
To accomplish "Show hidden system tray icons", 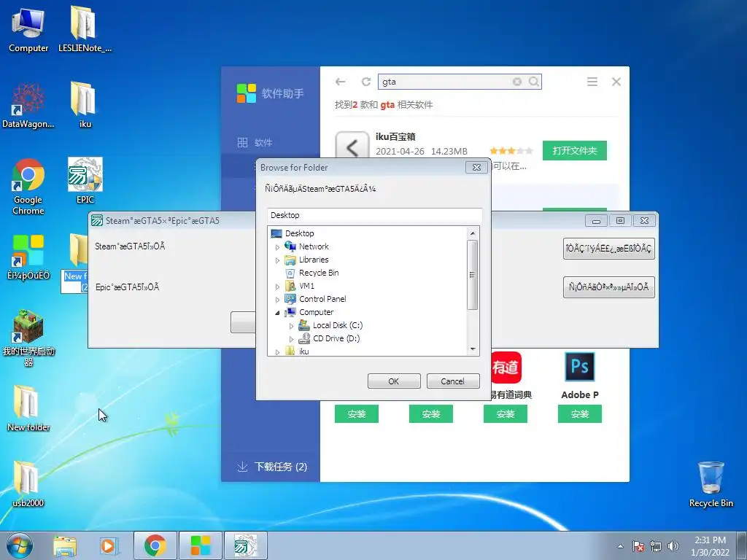I will click(620, 546).
